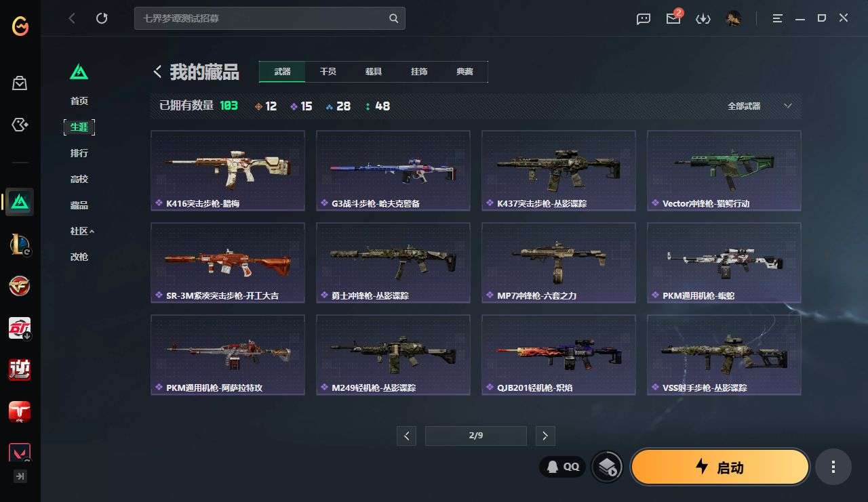Image resolution: width=868 pixels, height=502 pixels.
Task: Switch to the 载具 tab
Action: 374,72
